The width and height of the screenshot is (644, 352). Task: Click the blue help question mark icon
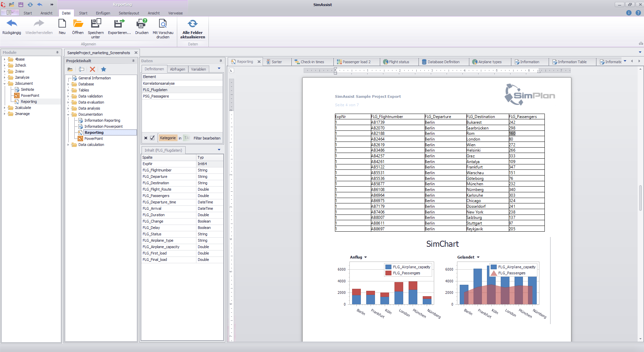click(638, 13)
